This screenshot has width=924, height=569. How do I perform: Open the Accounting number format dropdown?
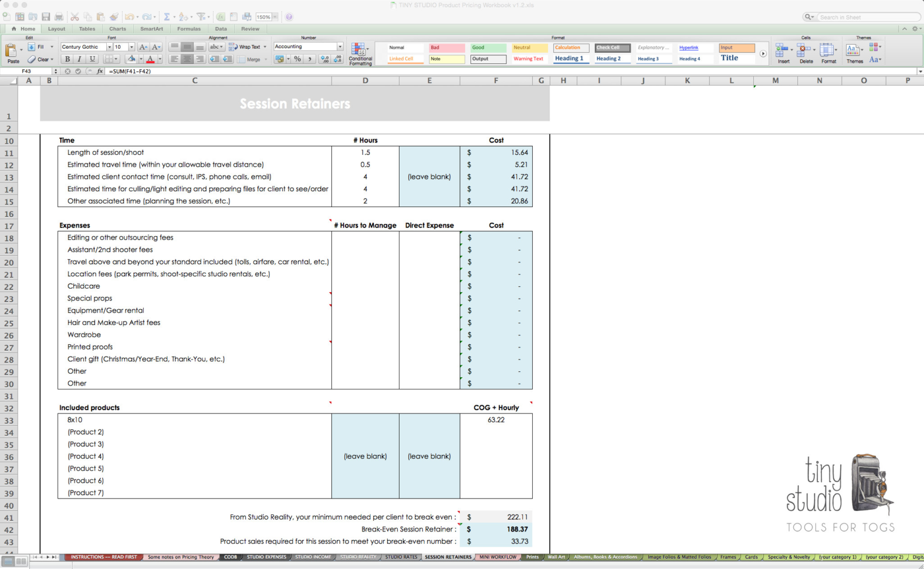[340, 47]
